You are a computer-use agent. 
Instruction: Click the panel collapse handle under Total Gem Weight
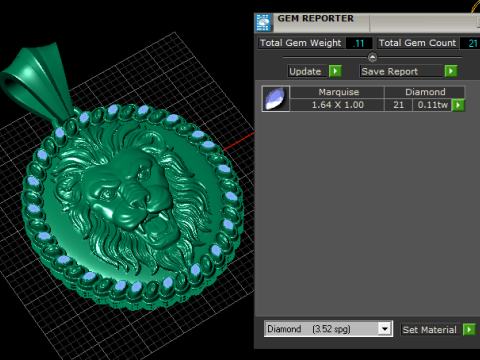pos(372,57)
